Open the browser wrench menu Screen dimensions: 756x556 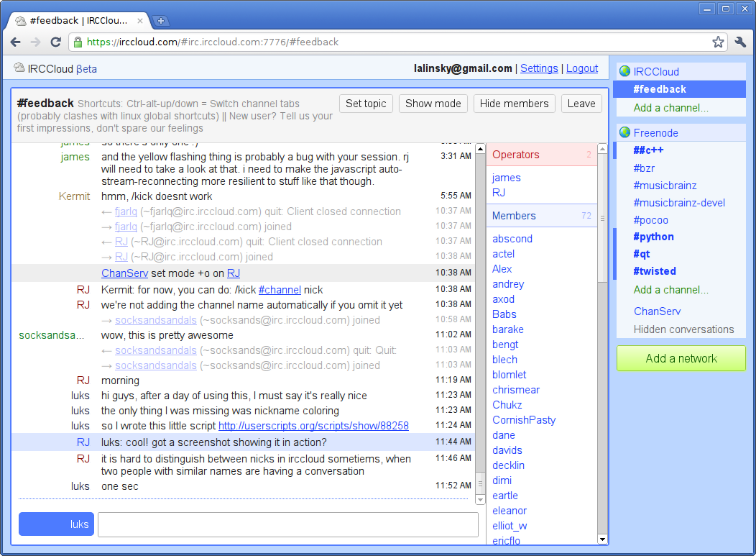(741, 42)
